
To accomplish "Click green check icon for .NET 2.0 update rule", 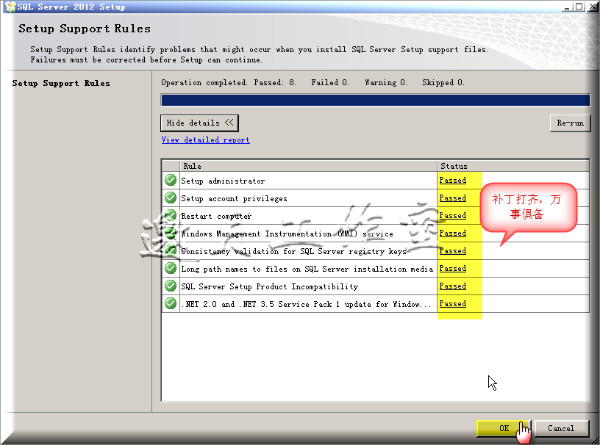I will click(x=170, y=303).
